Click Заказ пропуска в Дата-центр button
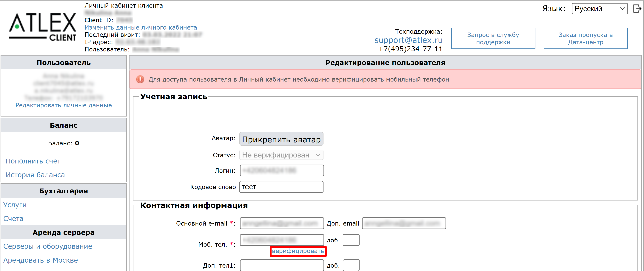This screenshot has height=271, width=644. tap(586, 38)
